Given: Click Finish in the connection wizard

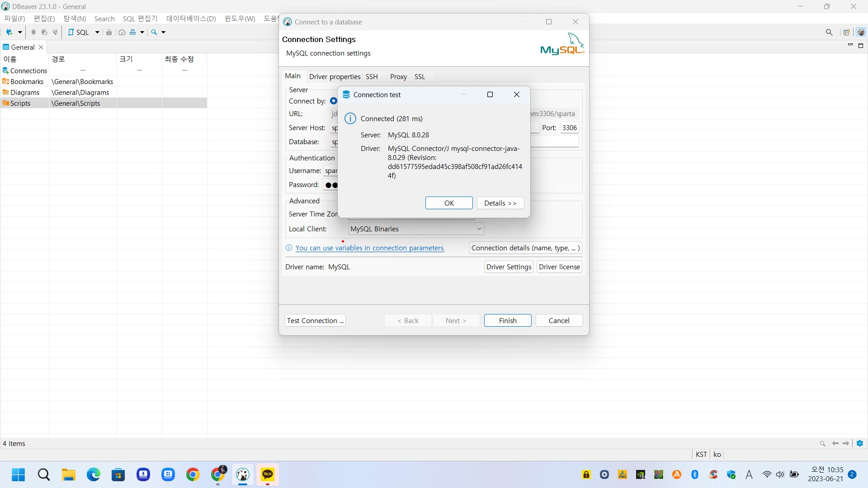Looking at the screenshot, I should click(508, 320).
